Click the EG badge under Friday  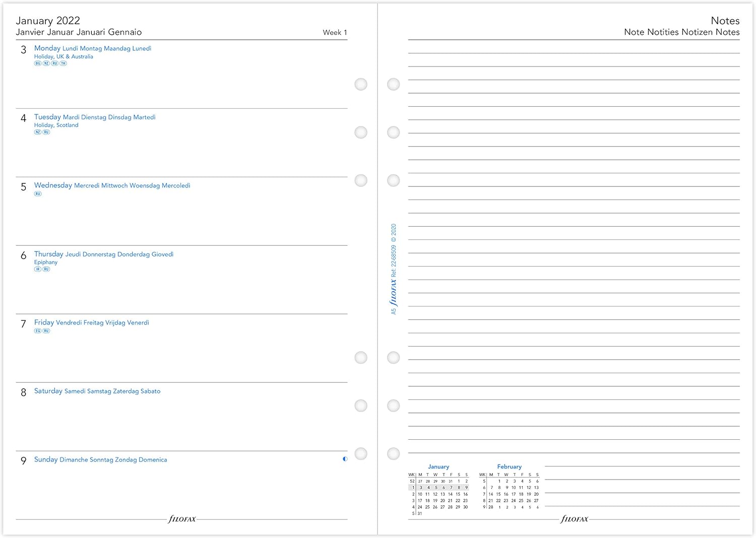(x=38, y=331)
